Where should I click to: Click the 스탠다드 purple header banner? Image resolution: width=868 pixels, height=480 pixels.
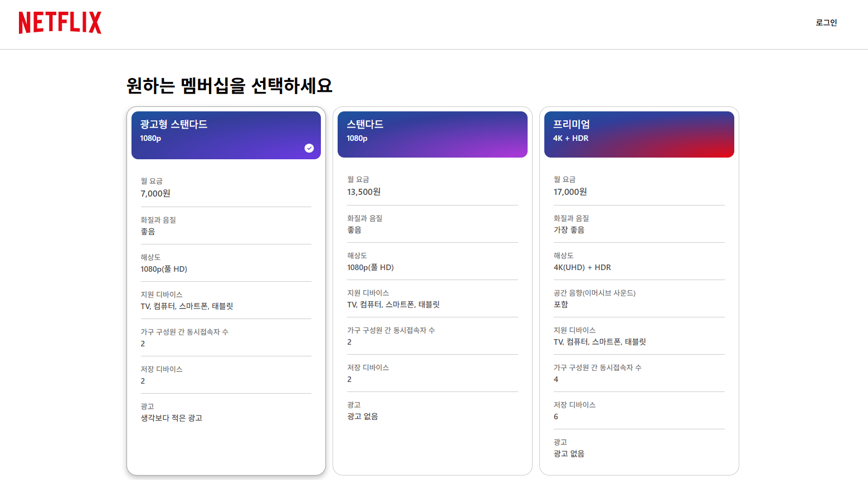point(432,134)
